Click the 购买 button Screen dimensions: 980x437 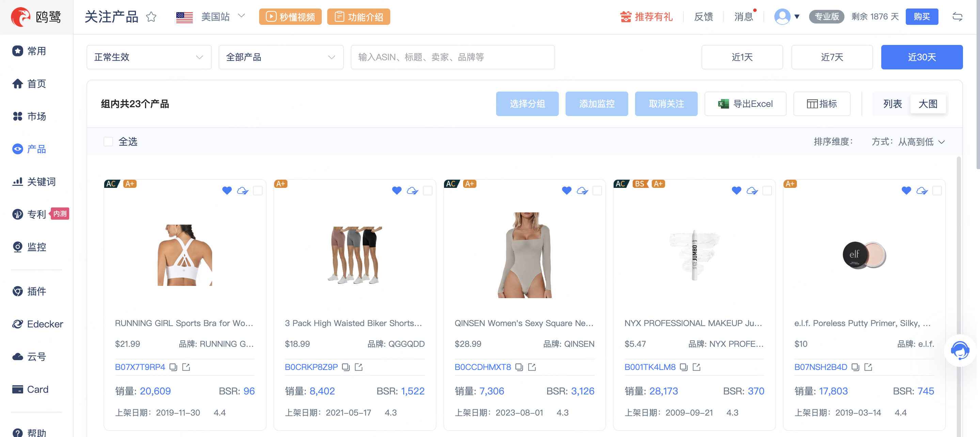[921, 17]
